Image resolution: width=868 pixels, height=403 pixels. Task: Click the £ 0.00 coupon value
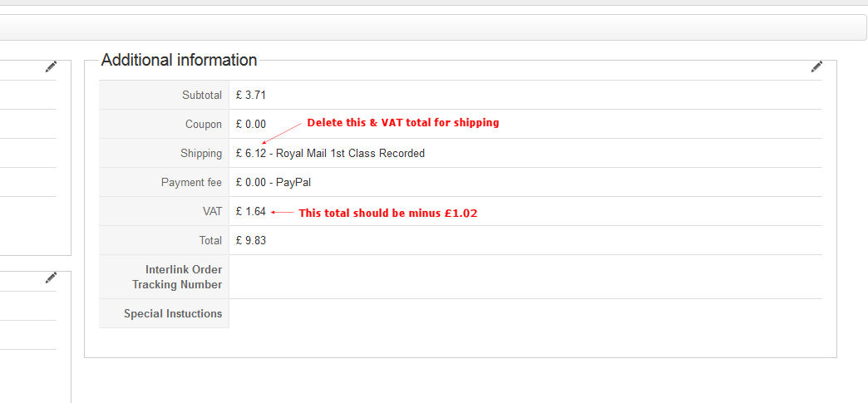[x=251, y=125]
